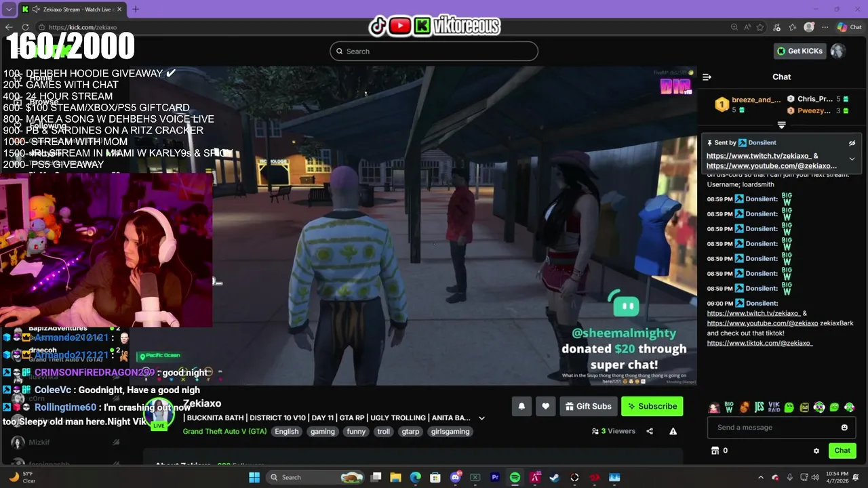Viewport: 868px width, 488px height.
Task: Open the Kick shop store icon
Action: click(x=714, y=451)
